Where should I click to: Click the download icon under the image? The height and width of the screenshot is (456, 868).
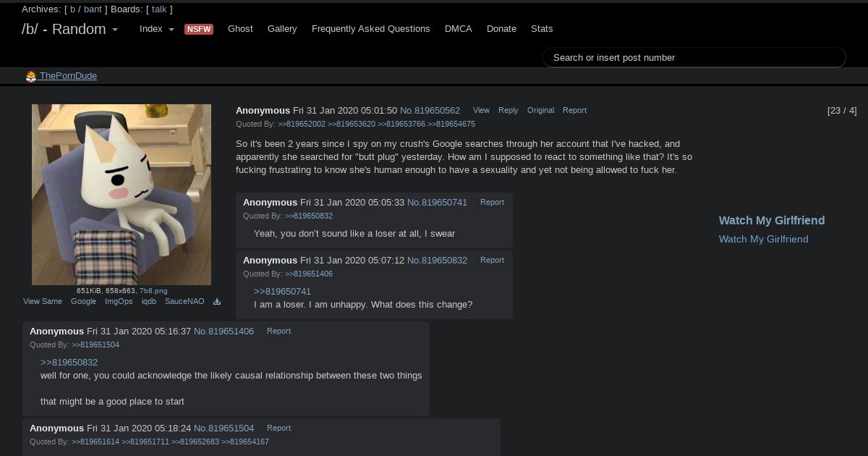(x=217, y=302)
